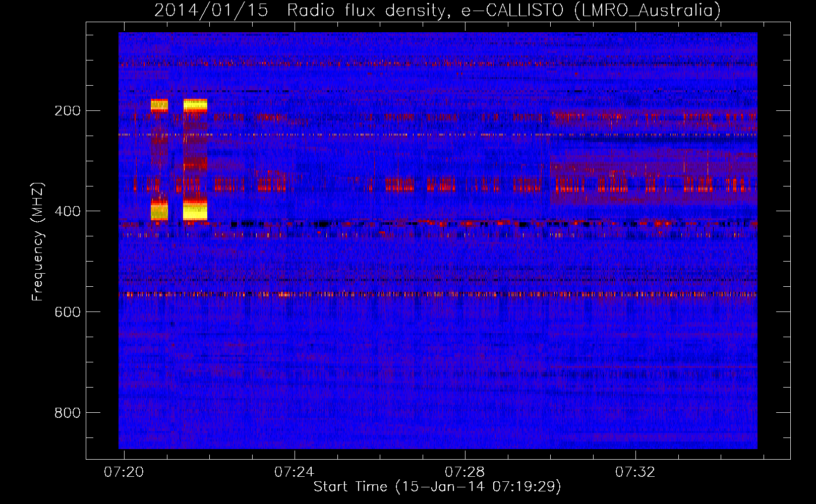Click the 07:28 time tick label
This screenshot has width=816, height=504.
point(465,472)
